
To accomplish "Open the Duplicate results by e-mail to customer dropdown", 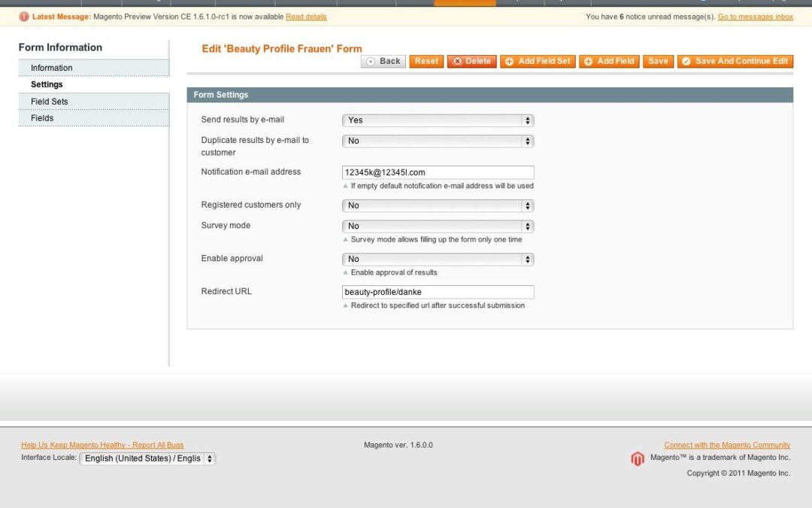I will pyautogui.click(x=438, y=141).
